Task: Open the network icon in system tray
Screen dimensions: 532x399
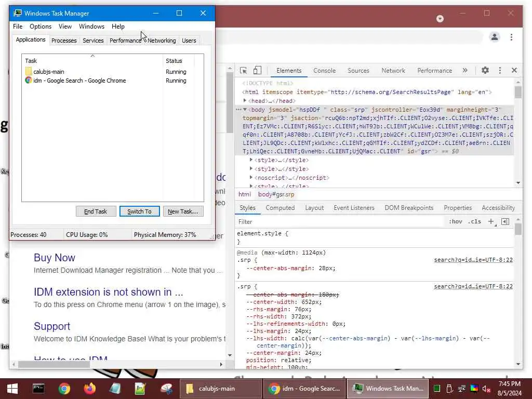Action: pyautogui.click(x=462, y=389)
